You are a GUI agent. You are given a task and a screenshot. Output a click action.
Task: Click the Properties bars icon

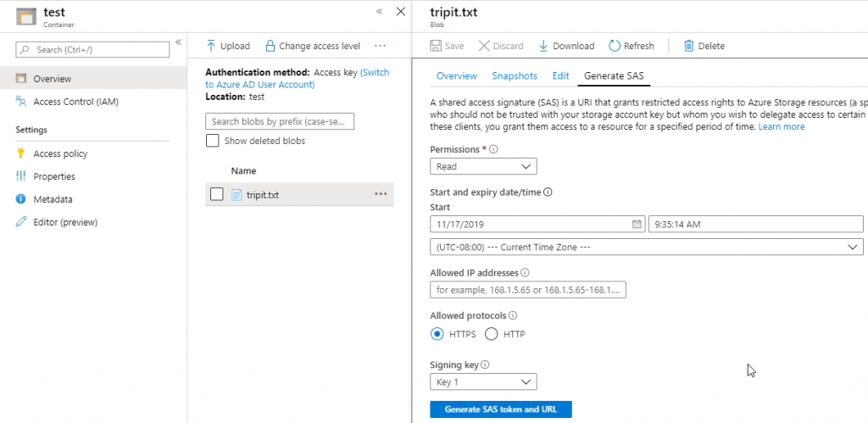coord(21,176)
